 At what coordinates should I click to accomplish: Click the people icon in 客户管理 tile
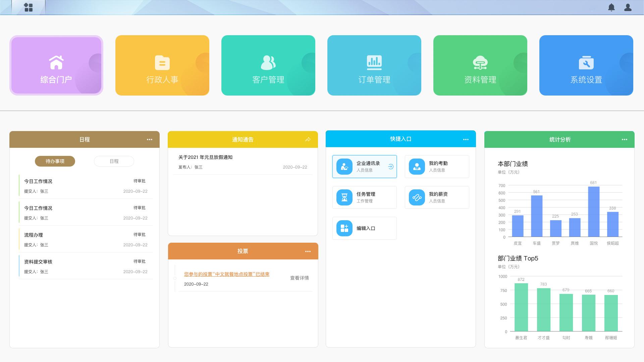click(x=268, y=62)
